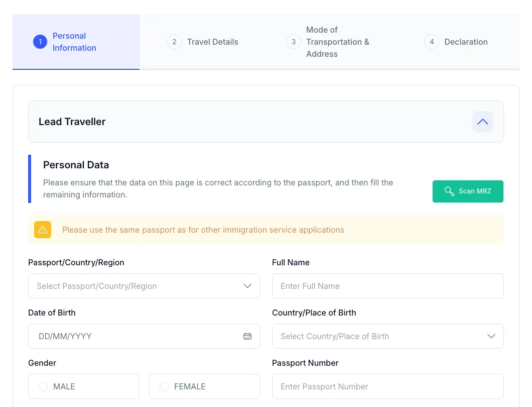This screenshot has width=532, height=407.
Task: Click the Date of Birth field
Action: tap(144, 336)
